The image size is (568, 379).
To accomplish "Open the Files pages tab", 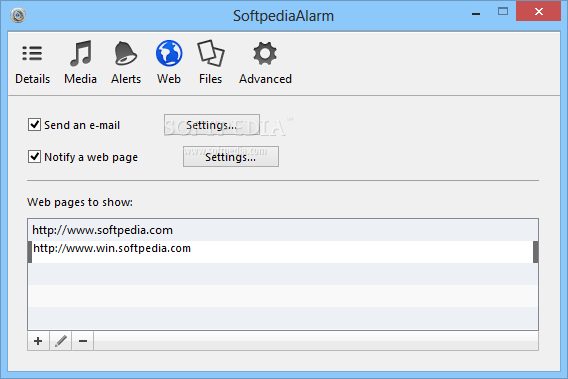I will (210, 63).
